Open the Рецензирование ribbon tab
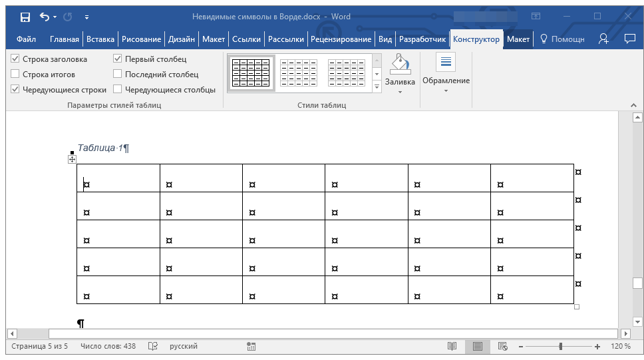This screenshot has width=644, height=360. pos(341,39)
